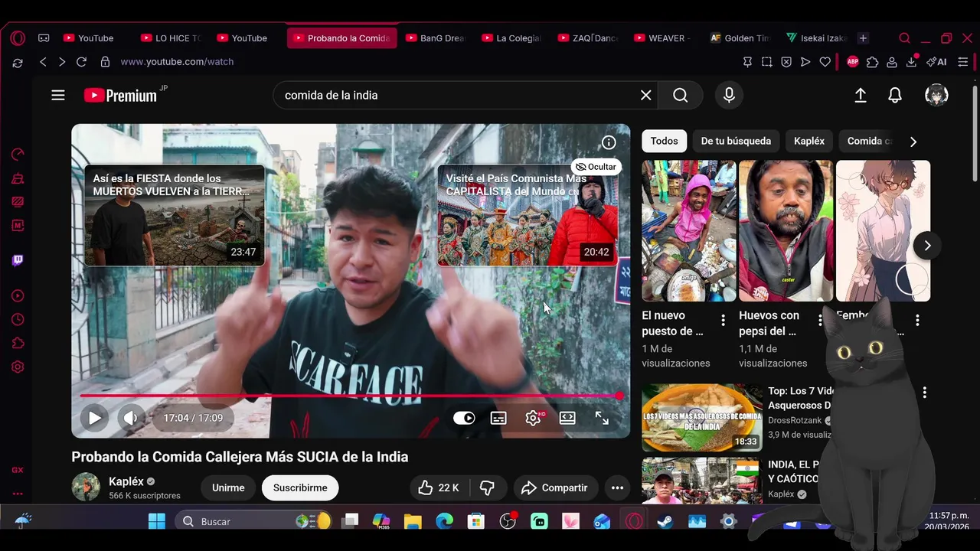Select the 'De tu búsqueda' chip
This screenshot has height=551, width=980.
736,141
